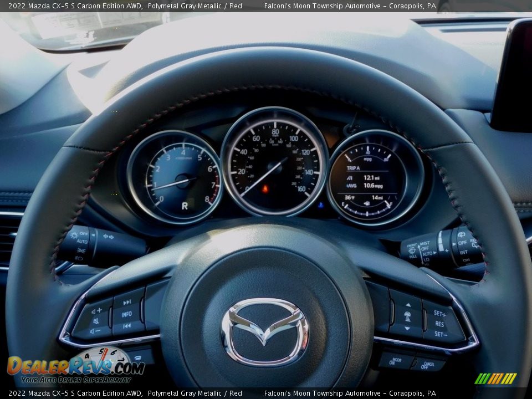
Task: Tap the INFO button on the steering wheel
Action: pos(126,315)
